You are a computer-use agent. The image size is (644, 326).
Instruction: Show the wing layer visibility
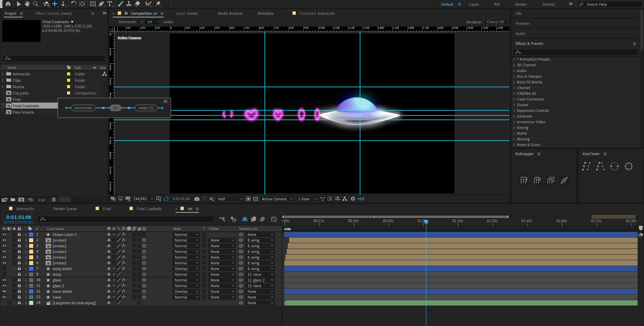(4, 274)
